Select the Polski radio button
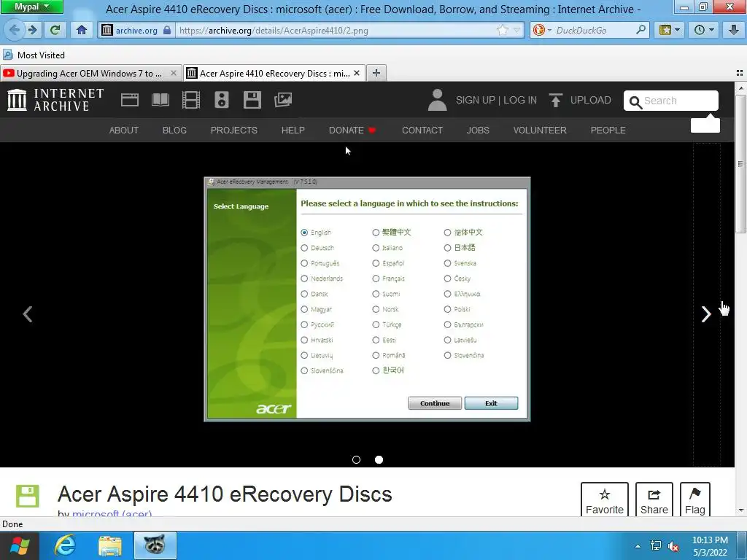 click(447, 309)
